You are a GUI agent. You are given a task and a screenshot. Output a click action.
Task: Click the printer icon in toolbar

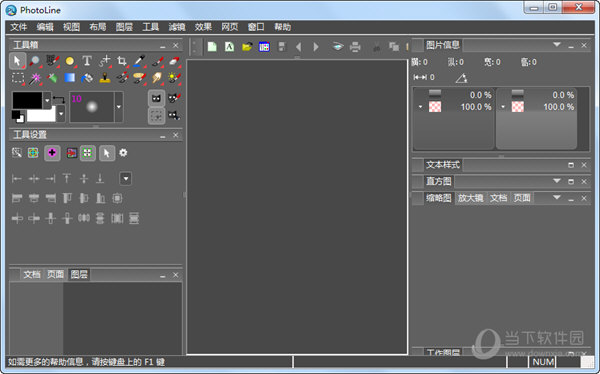coord(355,47)
